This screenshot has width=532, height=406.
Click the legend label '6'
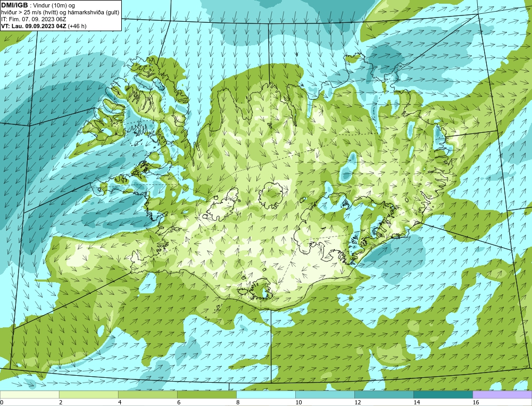tap(179, 402)
